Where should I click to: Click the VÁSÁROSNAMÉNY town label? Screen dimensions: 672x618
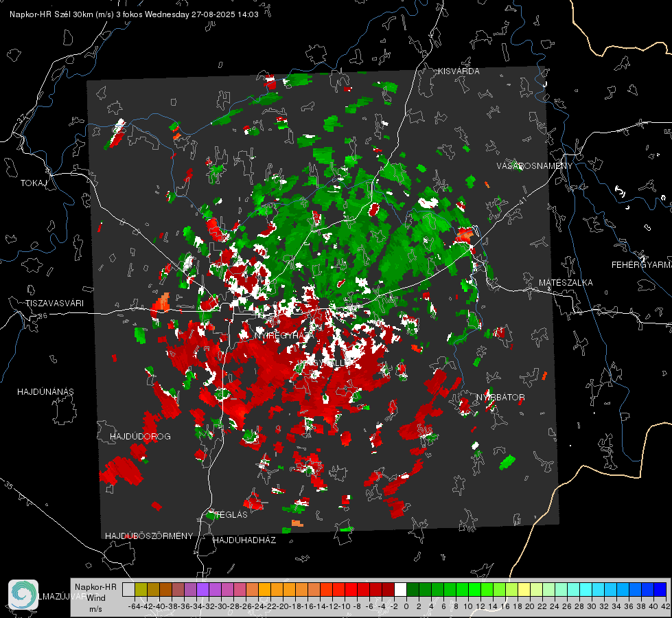535,166
